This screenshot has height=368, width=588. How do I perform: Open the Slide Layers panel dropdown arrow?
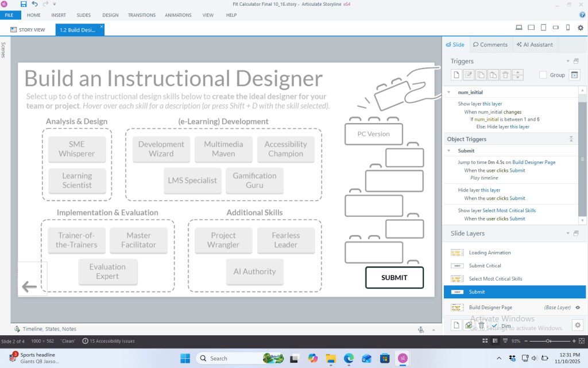tap(568, 233)
